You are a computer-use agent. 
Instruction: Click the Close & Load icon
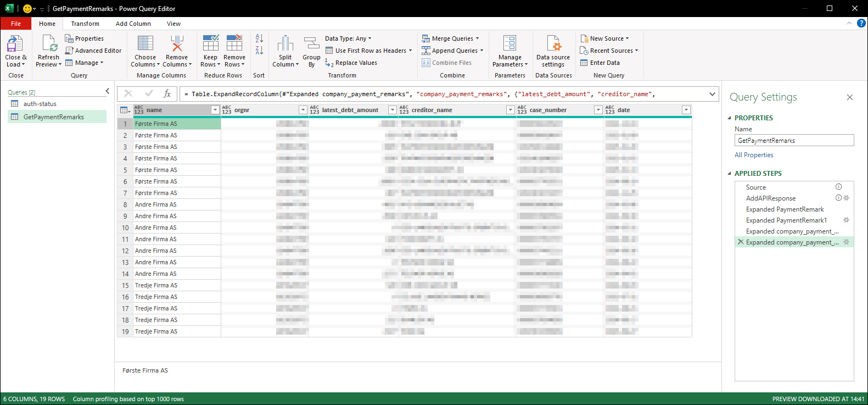click(x=15, y=44)
